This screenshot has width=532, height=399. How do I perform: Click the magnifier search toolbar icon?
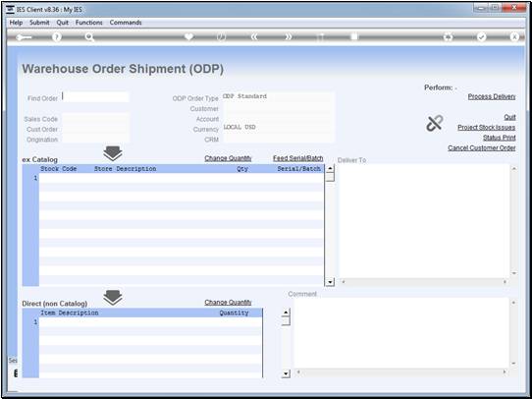pos(89,37)
